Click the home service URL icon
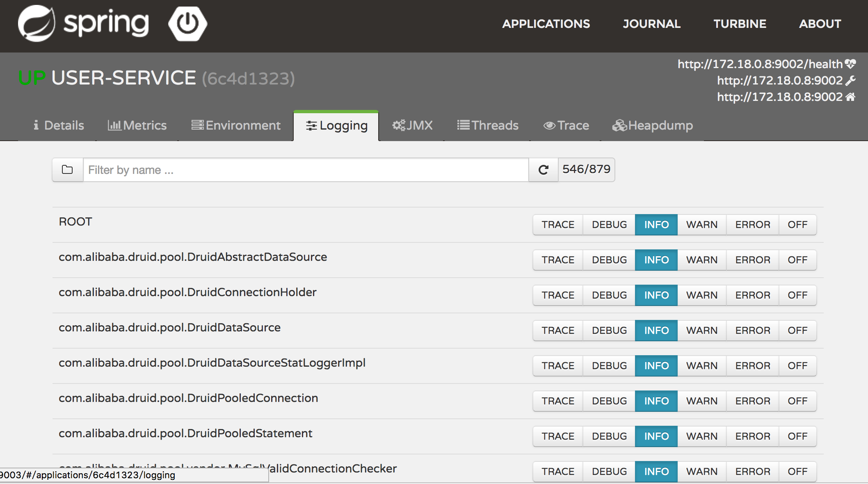The width and height of the screenshot is (868, 484). 850,97
